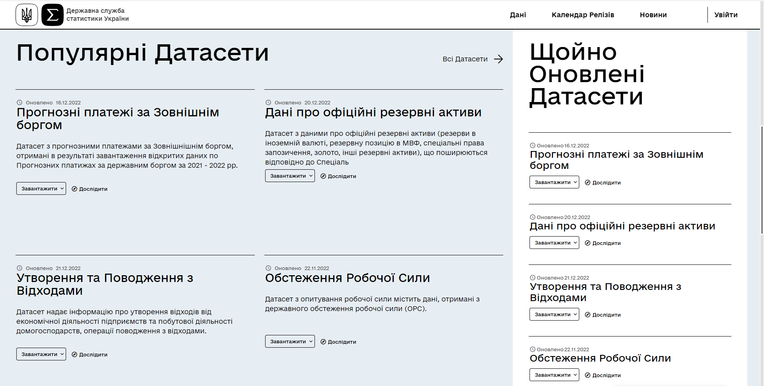The height and width of the screenshot is (386, 764).
Task: Expand Завантажити dropdown for popular резервні активи dataset
Action: [290, 176]
